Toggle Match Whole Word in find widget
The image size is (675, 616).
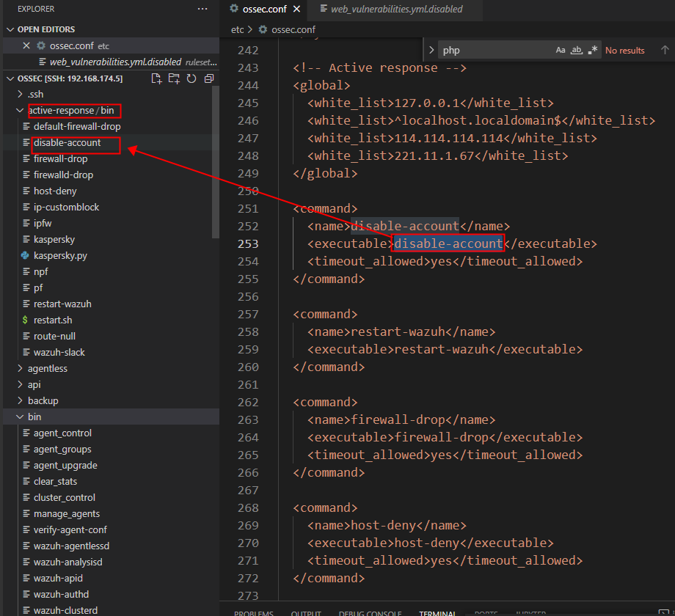click(577, 51)
